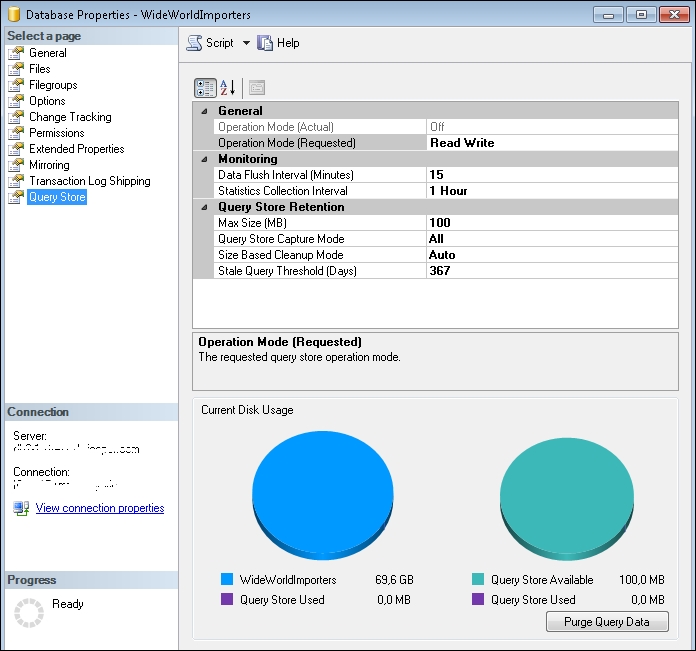The height and width of the screenshot is (651, 696).
Task: Edit the Max Size (MB) value 100
Action: click(552, 223)
